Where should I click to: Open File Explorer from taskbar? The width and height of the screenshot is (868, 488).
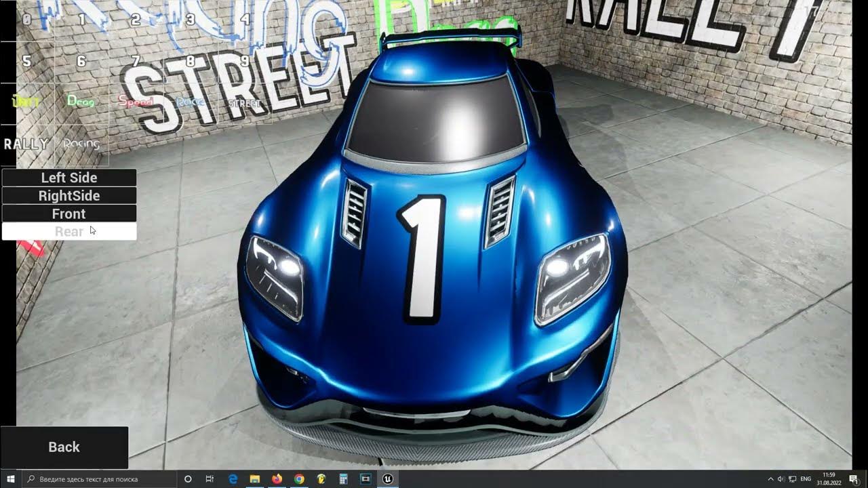click(254, 479)
